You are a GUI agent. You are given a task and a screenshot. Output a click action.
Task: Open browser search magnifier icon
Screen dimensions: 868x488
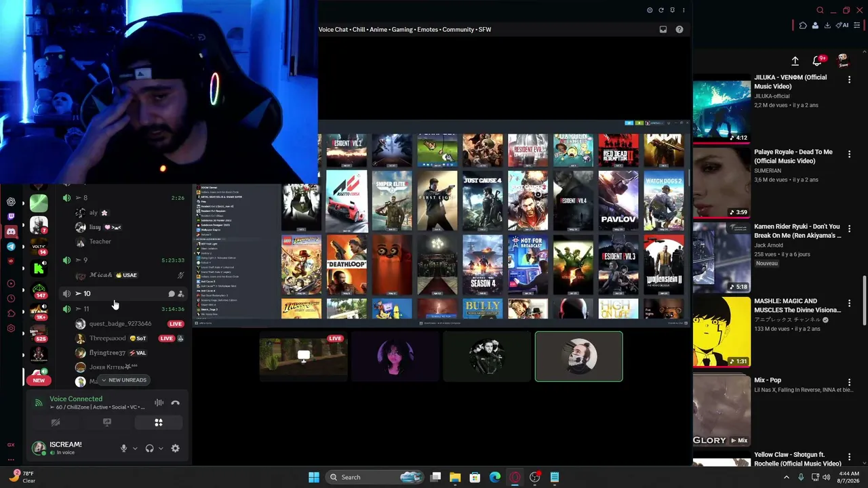820,10
